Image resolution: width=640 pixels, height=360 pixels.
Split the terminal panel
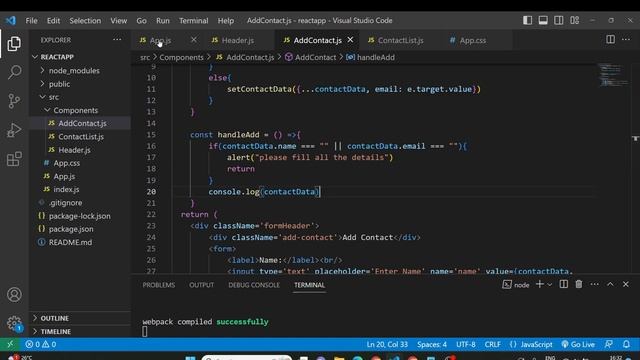coord(563,284)
